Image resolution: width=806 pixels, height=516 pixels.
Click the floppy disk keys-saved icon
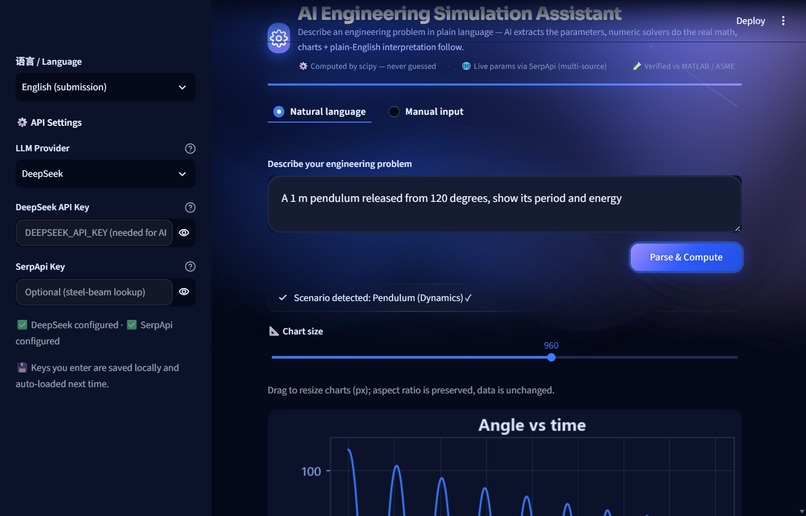click(x=22, y=367)
